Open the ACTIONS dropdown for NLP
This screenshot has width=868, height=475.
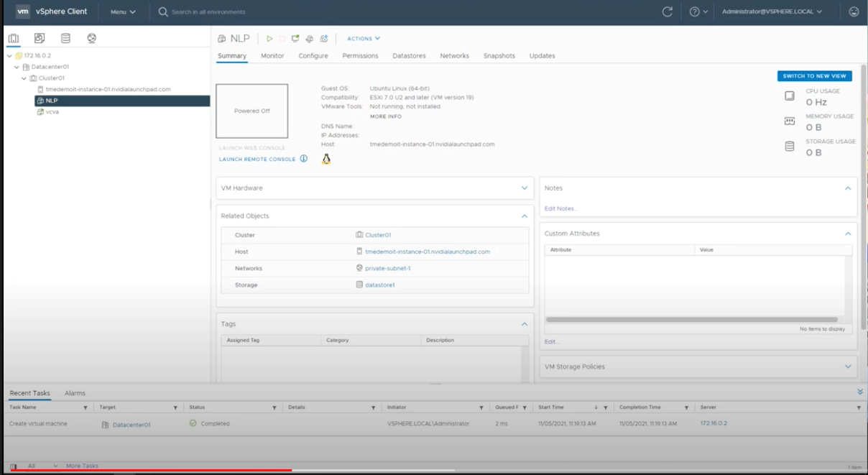point(363,39)
